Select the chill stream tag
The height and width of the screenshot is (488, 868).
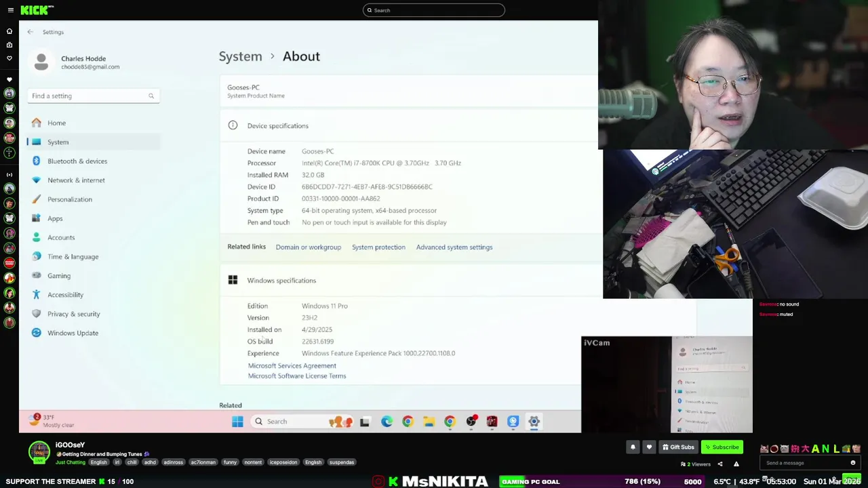132,462
